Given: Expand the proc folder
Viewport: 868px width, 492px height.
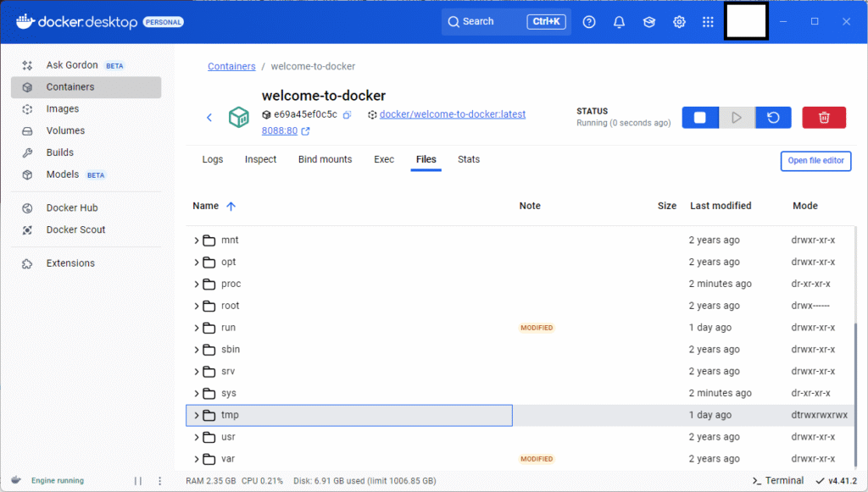Looking at the screenshot, I should click(x=197, y=285).
